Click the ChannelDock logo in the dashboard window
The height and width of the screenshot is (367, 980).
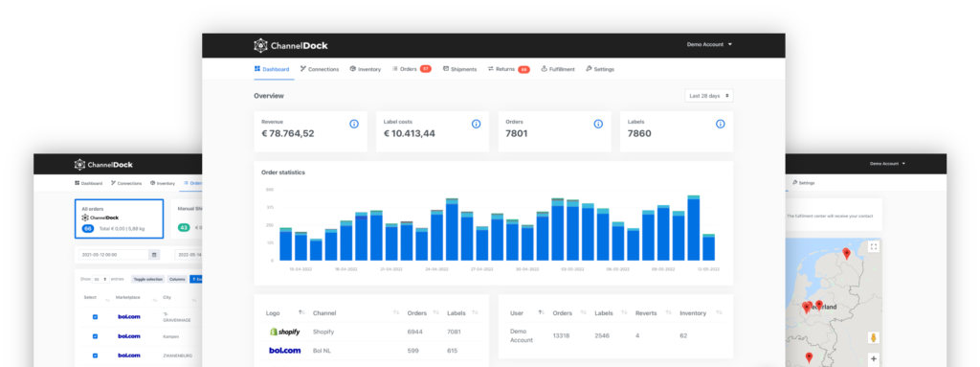291,45
